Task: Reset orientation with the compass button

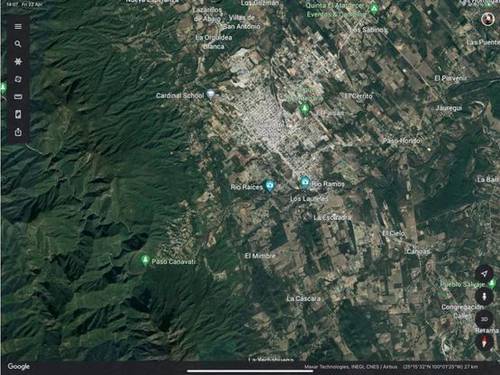Action: click(484, 342)
